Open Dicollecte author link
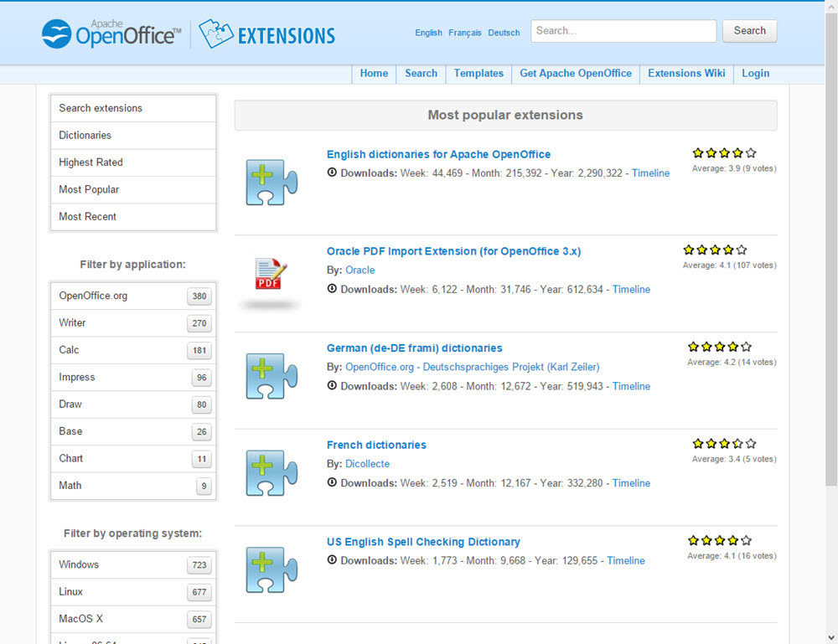Image resolution: width=838 pixels, height=644 pixels. [367, 464]
